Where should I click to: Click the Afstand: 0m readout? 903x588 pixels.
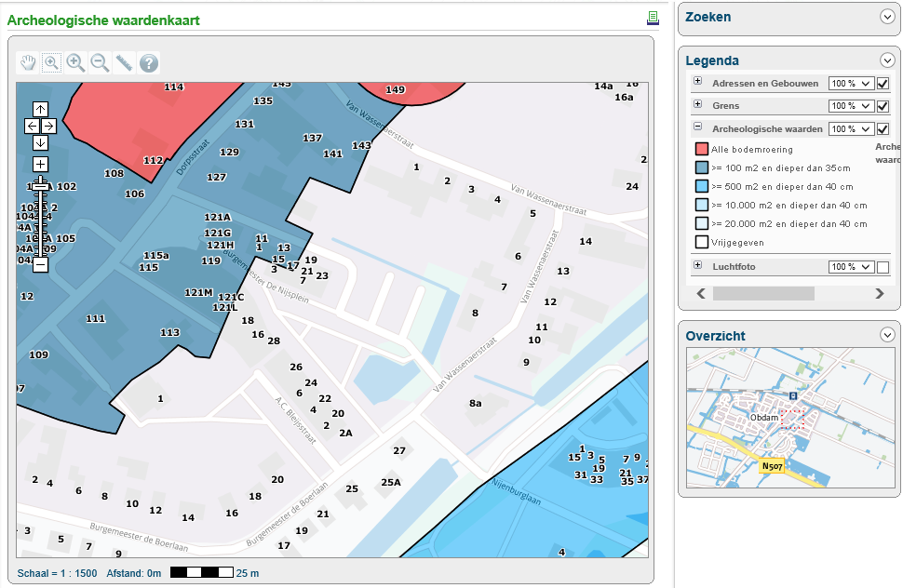(134, 573)
